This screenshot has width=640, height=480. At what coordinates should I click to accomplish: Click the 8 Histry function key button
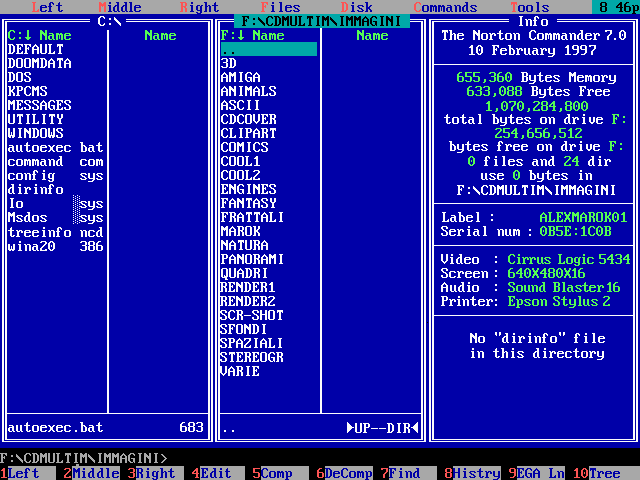(473, 473)
